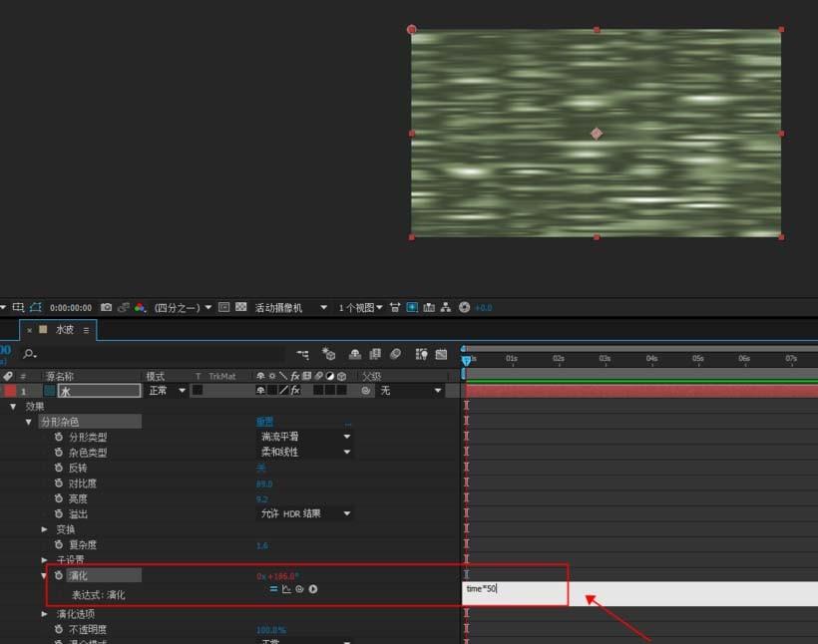
Task: Toggle the stopwatch for 对比度 property
Action: click(59, 483)
